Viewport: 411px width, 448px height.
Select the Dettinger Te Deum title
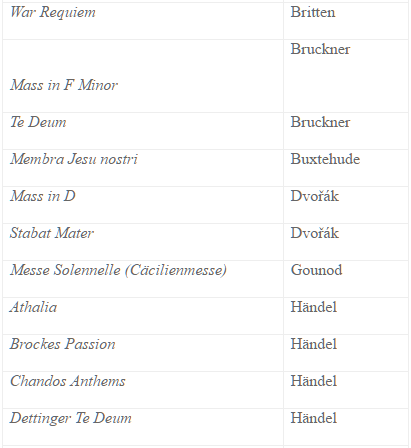71,418
